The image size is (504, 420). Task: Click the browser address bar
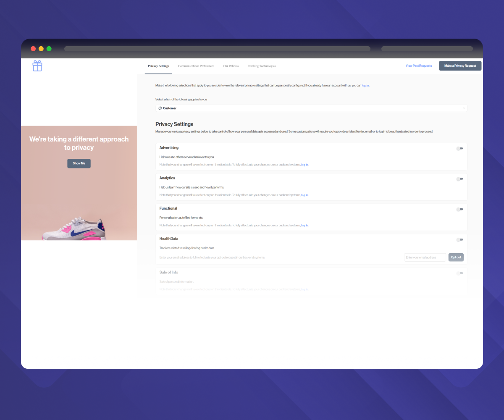[217, 49]
